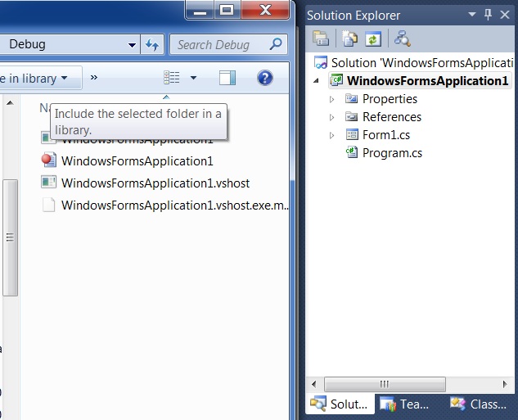
Task: Select Form1.cs in Solution Explorer
Action: [x=386, y=135]
